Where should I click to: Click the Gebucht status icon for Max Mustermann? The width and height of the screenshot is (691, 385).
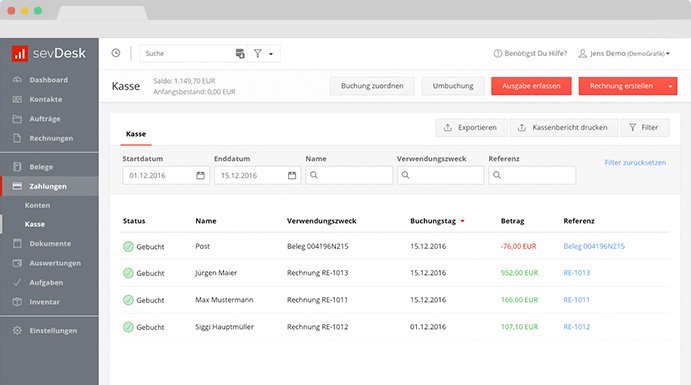coord(128,300)
